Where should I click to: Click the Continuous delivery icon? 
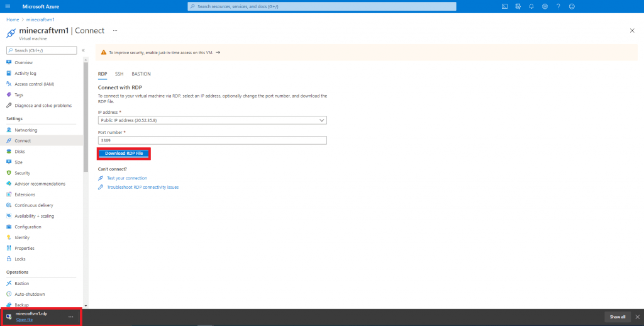(9, 205)
